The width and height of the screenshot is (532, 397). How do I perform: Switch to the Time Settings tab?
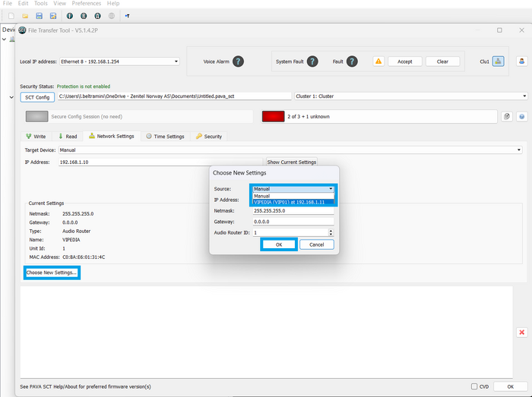[165, 136]
